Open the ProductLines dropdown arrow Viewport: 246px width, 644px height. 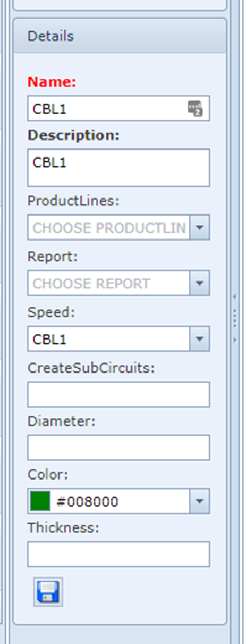(200, 227)
